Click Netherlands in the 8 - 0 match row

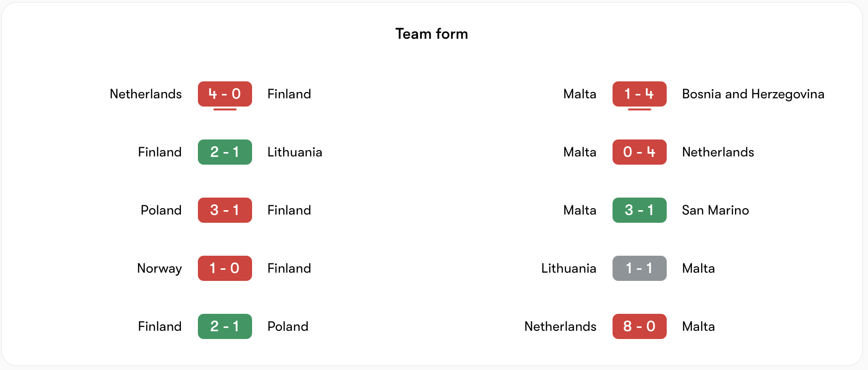click(x=560, y=326)
